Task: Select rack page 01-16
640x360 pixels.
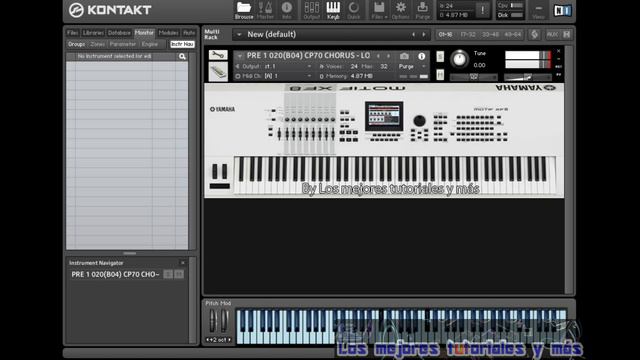Action: pyautogui.click(x=445, y=35)
